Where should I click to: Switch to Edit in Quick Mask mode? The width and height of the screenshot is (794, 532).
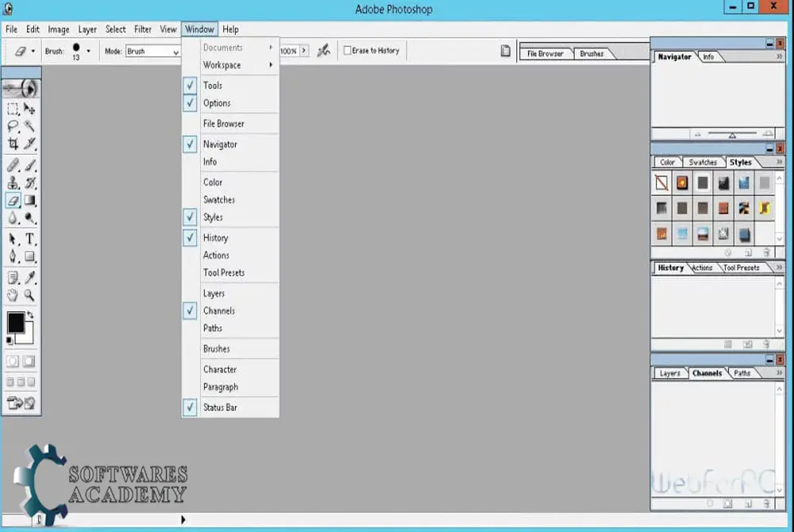29,361
